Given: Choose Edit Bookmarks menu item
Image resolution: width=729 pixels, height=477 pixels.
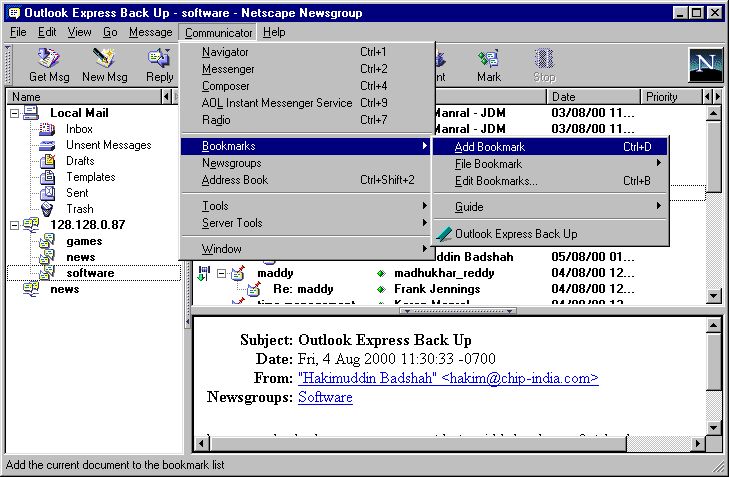Looking at the screenshot, I should [x=551, y=181].
